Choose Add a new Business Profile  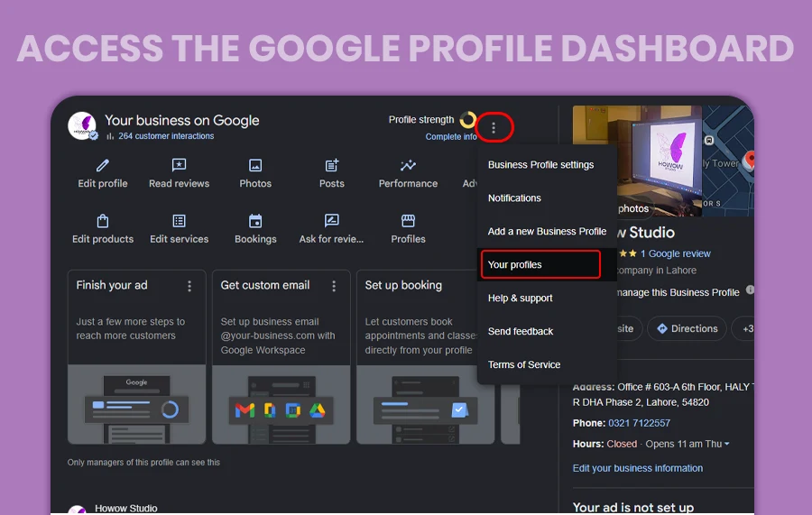[547, 232]
